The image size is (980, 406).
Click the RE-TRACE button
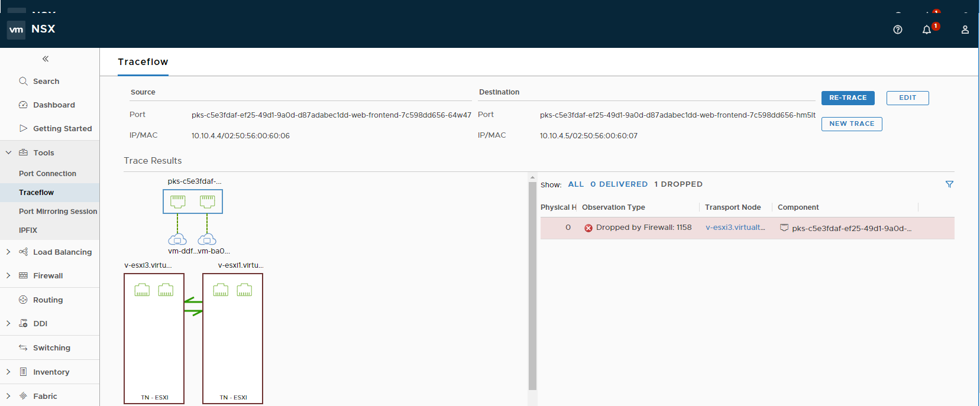click(x=848, y=98)
